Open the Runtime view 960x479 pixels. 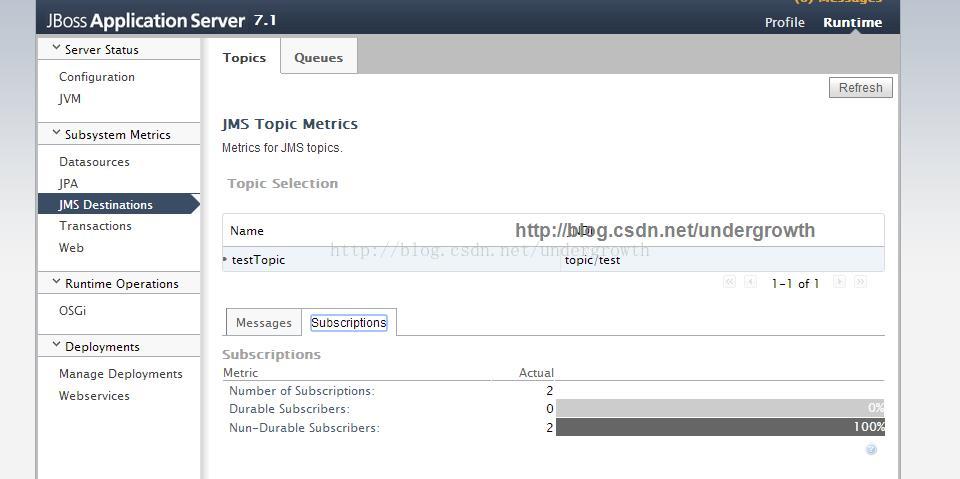tap(852, 23)
